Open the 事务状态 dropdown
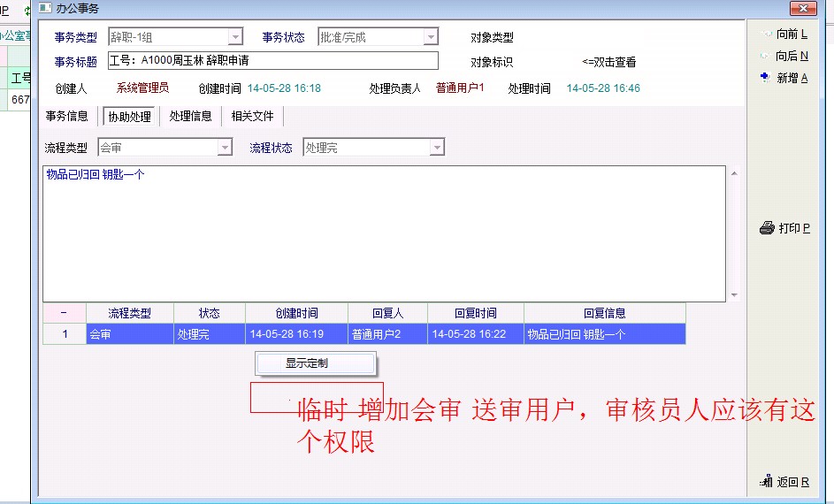 [431, 37]
